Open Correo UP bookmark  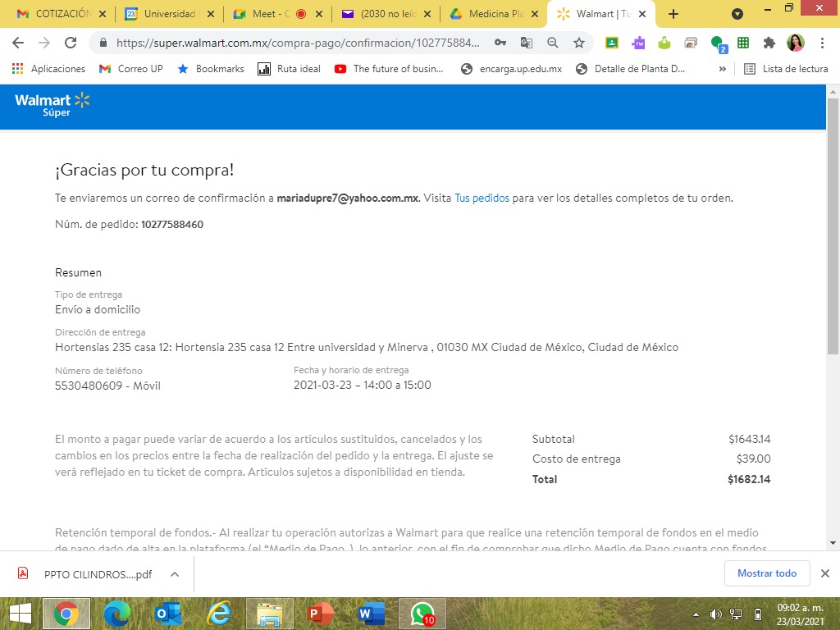click(x=131, y=69)
